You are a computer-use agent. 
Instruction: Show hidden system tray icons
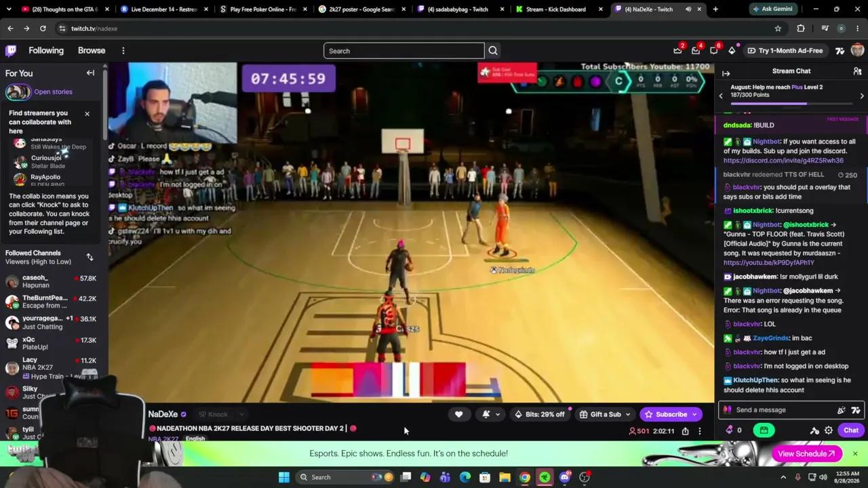783,477
